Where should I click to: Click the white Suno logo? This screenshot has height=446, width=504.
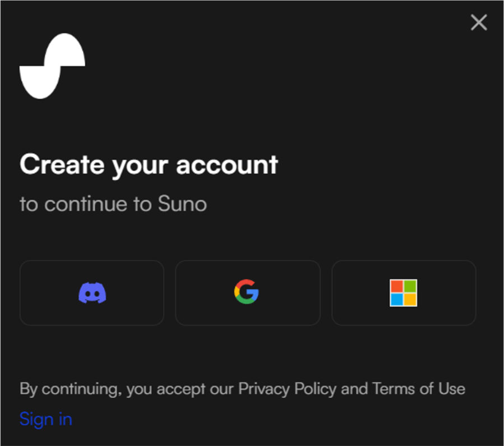pos(52,66)
